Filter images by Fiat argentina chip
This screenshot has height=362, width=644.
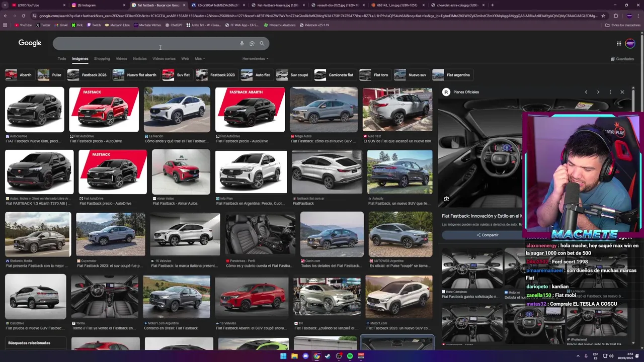coord(452,75)
